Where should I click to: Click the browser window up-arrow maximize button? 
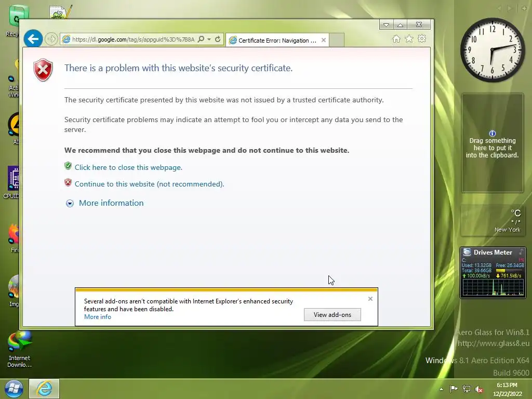click(400, 25)
